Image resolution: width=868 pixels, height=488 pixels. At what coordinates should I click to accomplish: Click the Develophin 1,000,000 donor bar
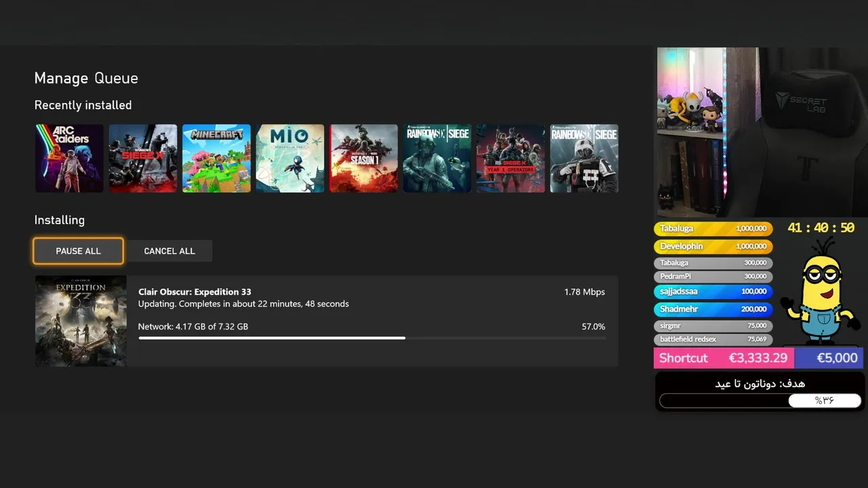tap(713, 247)
